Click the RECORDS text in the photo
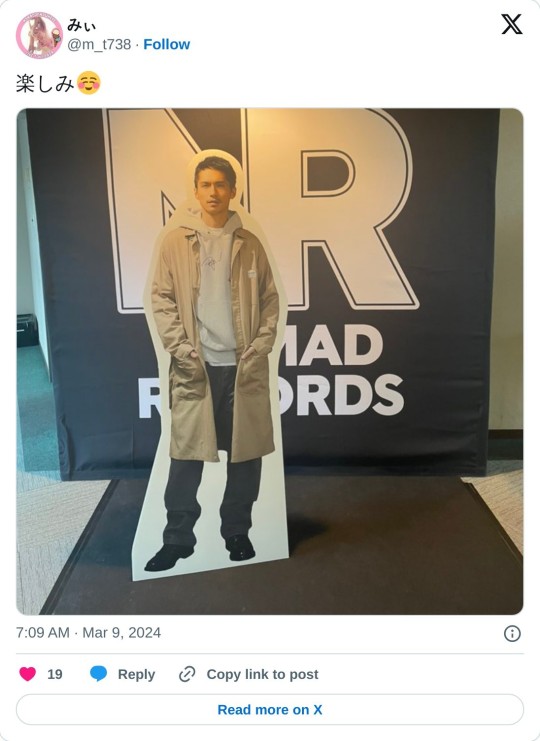 [272, 395]
